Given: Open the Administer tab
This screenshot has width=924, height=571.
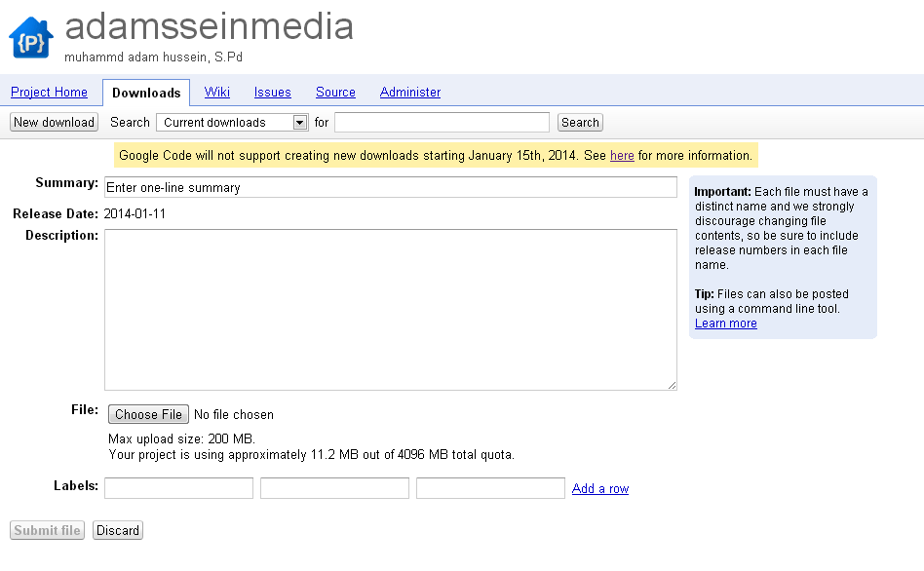Looking at the screenshot, I should [x=410, y=92].
